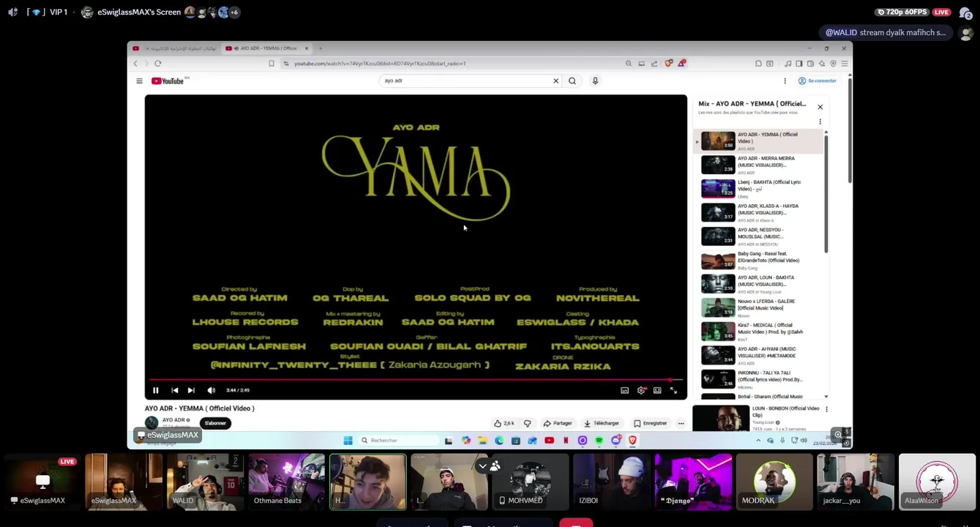Play AYO ADR, KLASS-A - HAYDA track
The image size is (980, 527).
[x=758, y=212]
